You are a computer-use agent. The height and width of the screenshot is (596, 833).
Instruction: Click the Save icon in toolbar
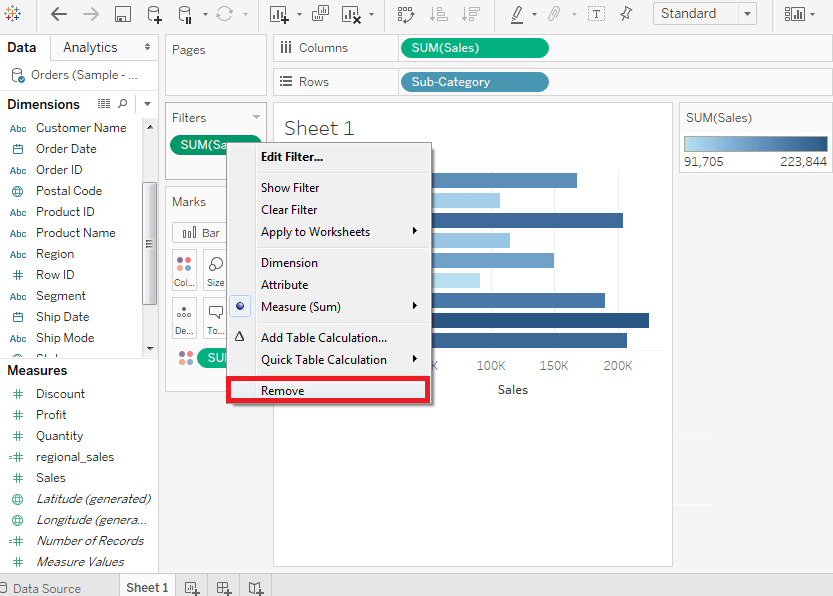123,14
